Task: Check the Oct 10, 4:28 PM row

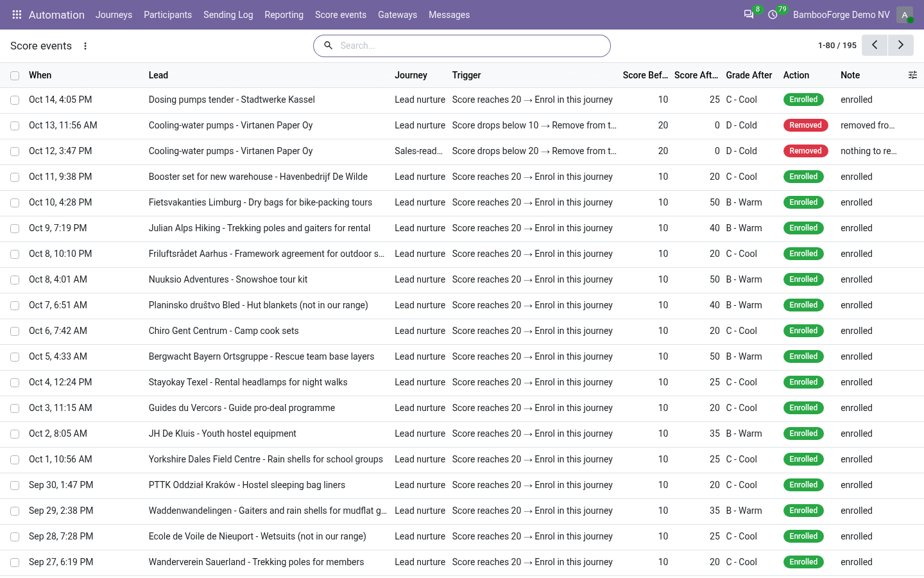Action: [x=15, y=203]
